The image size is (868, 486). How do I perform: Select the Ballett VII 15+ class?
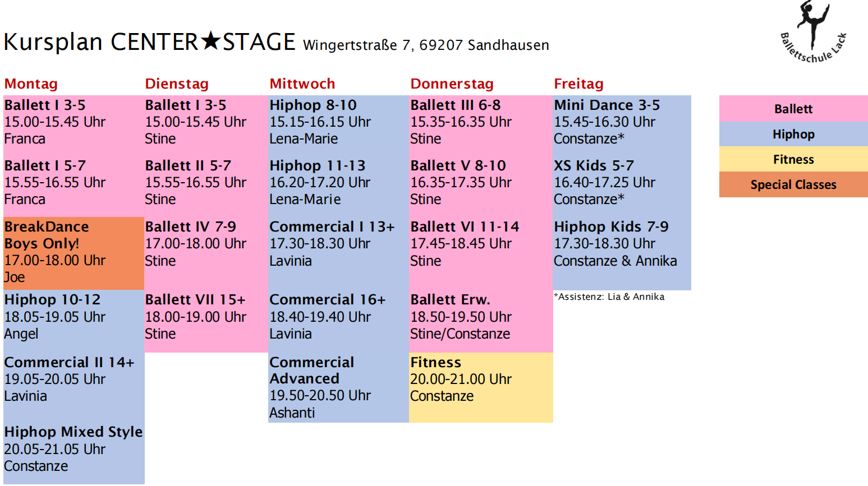coord(206,317)
